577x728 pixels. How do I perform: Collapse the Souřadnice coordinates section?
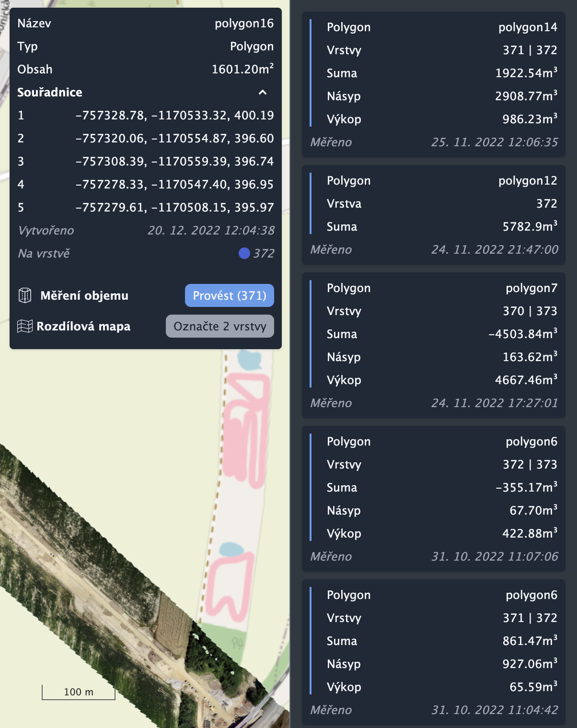[x=262, y=92]
